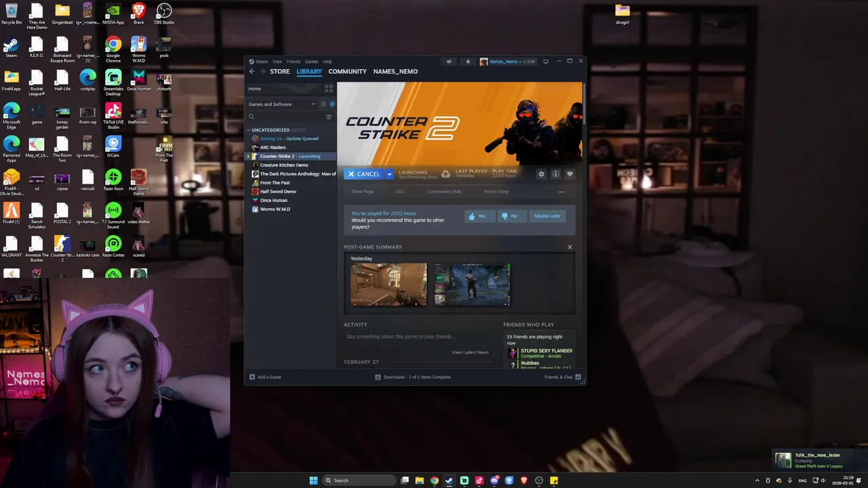The width and height of the screenshot is (868, 488).
Task: Open Friends & Chat panel
Action: click(x=561, y=377)
